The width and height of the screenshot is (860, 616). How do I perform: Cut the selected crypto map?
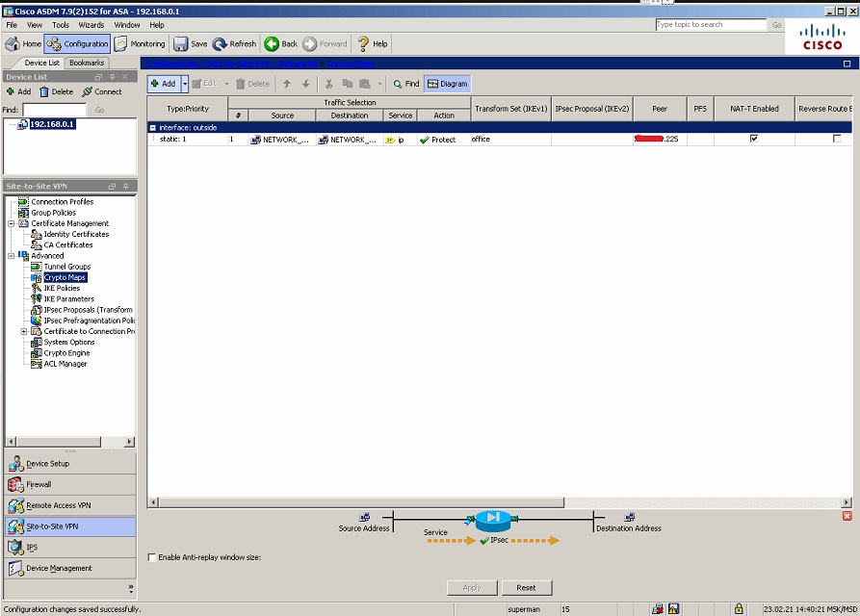click(x=329, y=84)
